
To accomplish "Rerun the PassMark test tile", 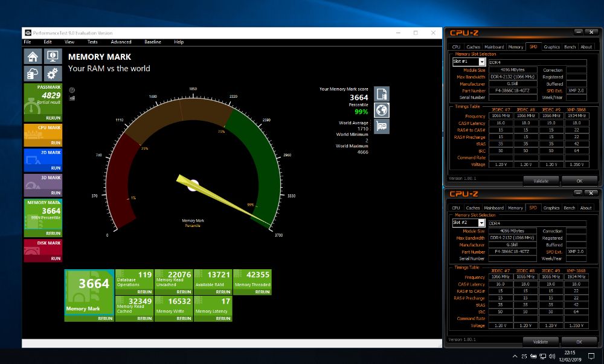I will point(53,118).
